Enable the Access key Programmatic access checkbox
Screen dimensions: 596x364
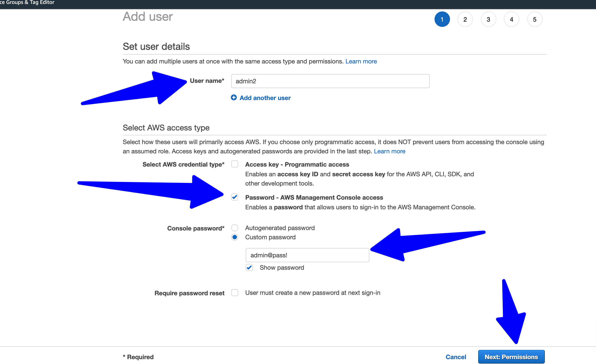[235, 164]
